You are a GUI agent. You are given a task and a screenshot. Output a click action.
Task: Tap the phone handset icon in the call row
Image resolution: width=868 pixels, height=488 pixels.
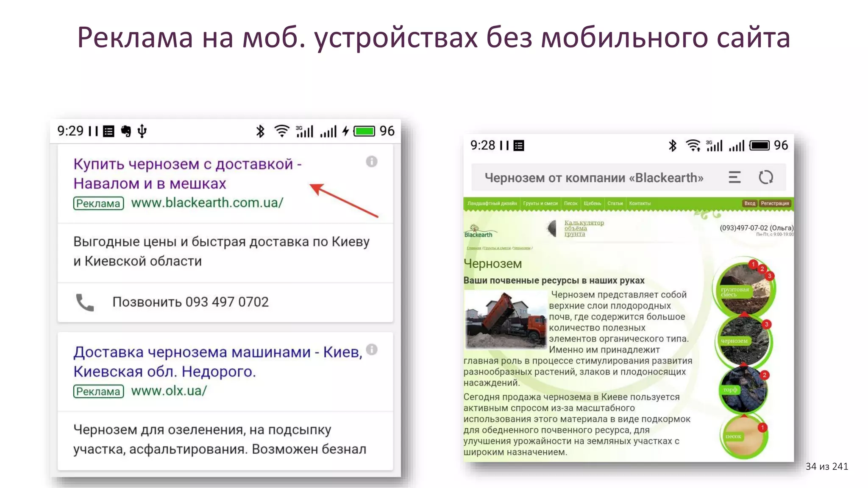85,302
